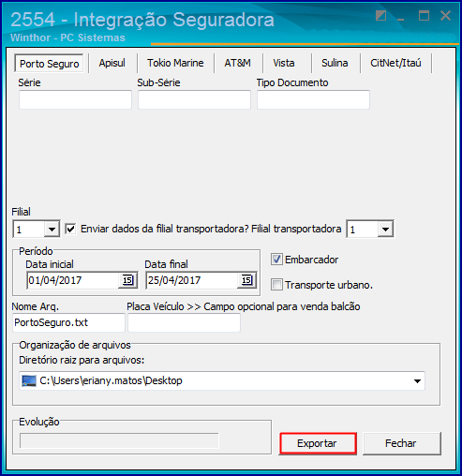Open the Diretório raiz para arquivos dropdown

pos(417,380)
